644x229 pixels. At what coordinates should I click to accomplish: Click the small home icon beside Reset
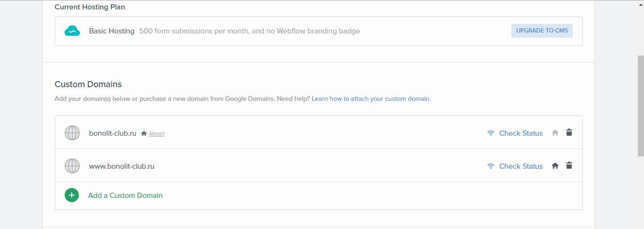pyautogui.click(x=144, y=133)
